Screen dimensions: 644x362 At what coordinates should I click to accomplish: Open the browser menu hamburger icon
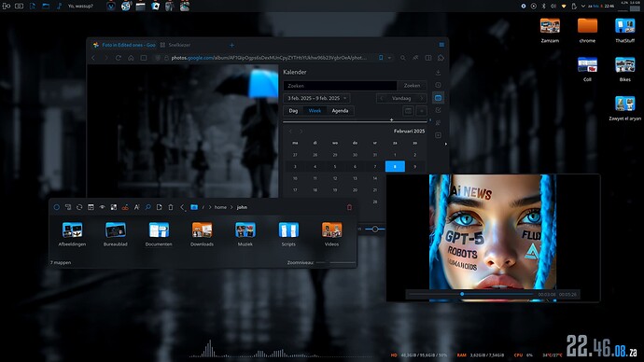pos(441,45)
